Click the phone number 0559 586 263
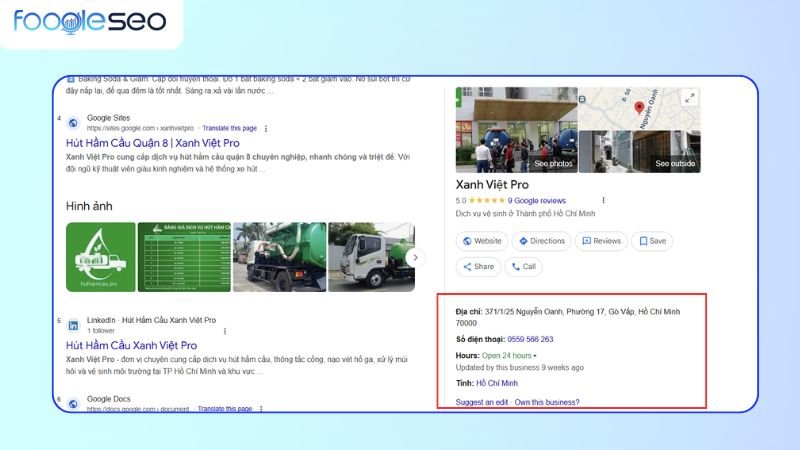This screenshot has width=800, height=450. 538,340
